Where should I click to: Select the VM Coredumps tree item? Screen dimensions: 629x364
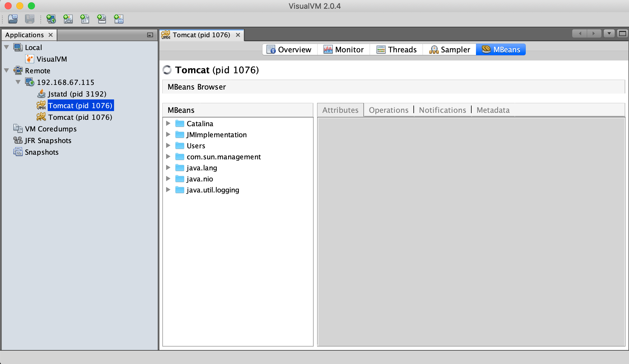(51, 129)
